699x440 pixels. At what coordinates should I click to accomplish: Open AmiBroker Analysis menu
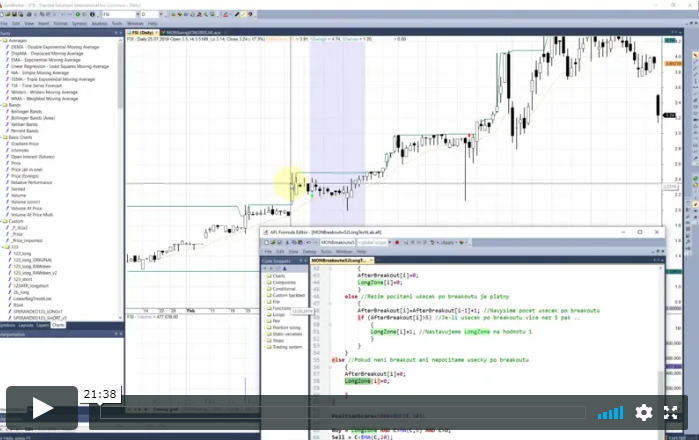(x=99, y=23)
